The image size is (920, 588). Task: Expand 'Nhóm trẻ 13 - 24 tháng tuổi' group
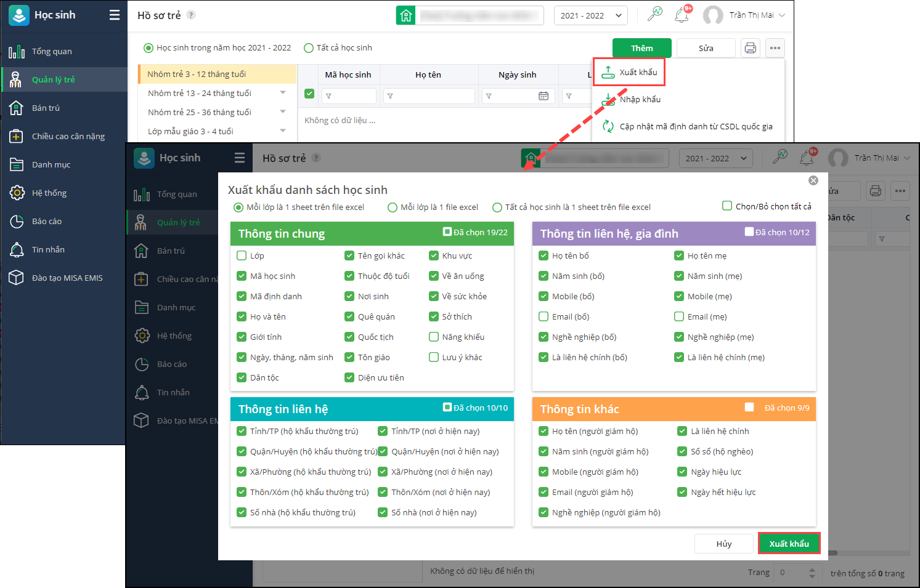283,93
